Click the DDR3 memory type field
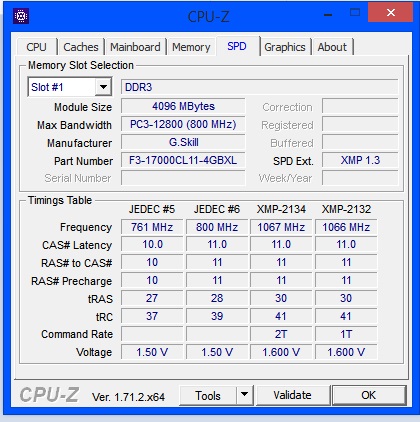 [259, 87]
